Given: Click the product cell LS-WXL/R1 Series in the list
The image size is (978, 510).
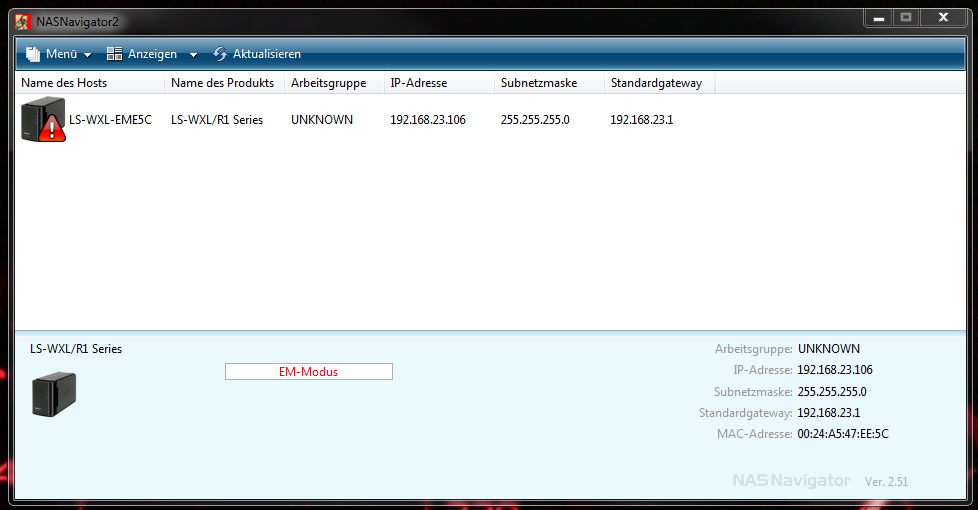Looking at the screenshot, I should (217, 120).
